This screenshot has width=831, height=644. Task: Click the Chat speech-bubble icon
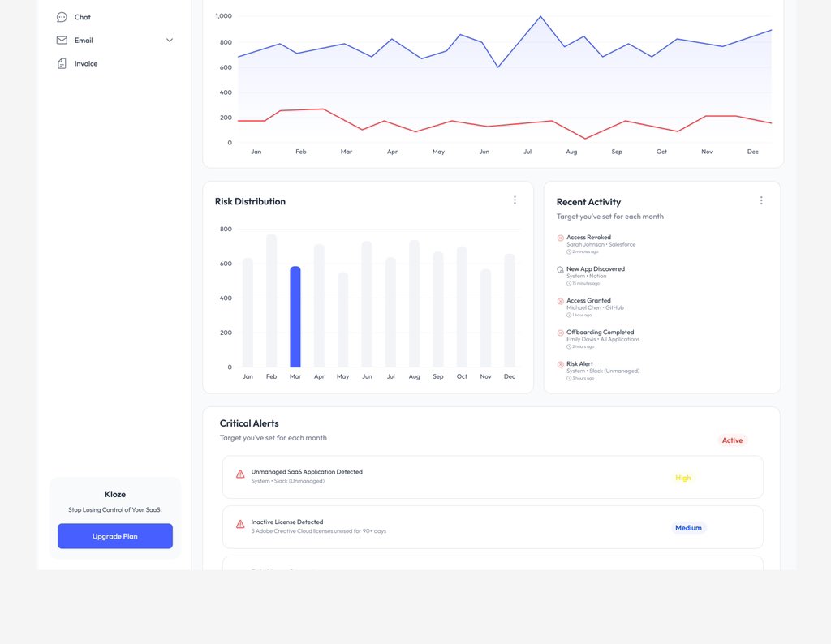[62, 17]
